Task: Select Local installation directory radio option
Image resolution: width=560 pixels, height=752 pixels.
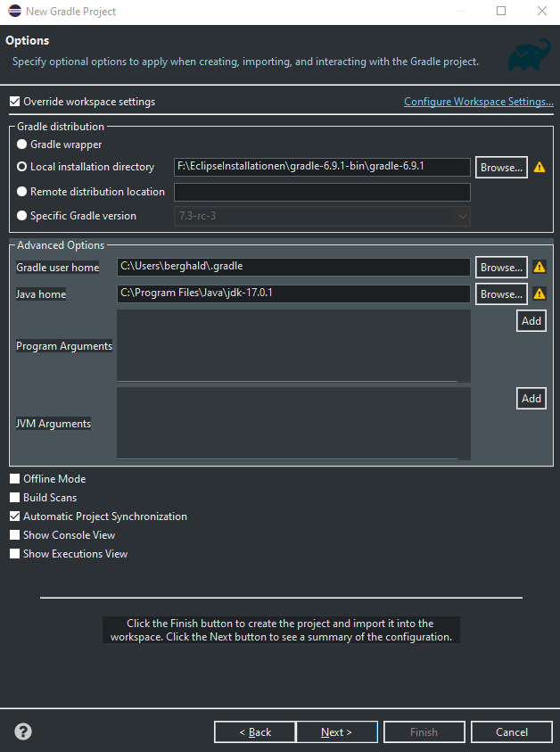Action: tap(21, 167)
